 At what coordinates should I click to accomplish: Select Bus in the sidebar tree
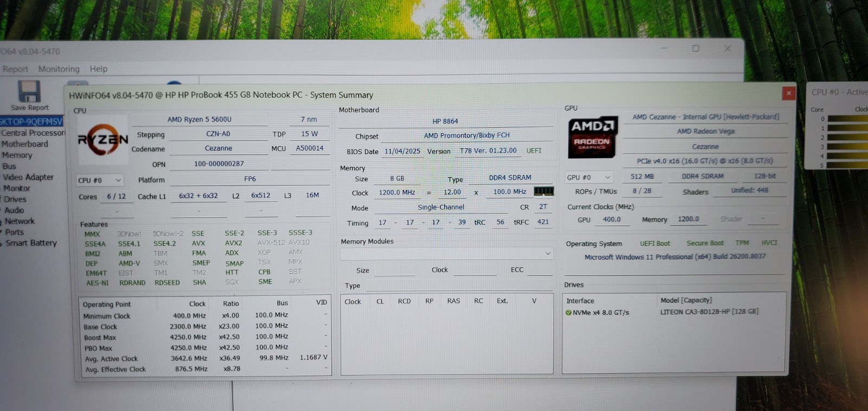9,166
